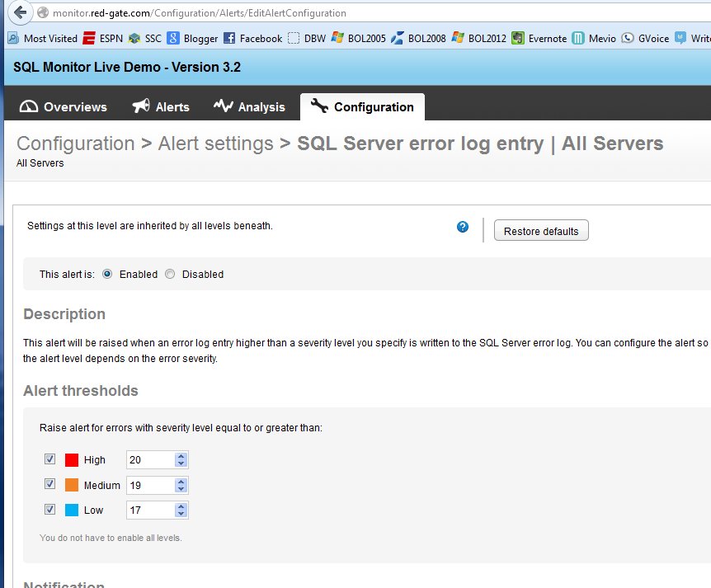The image size is (711, 588).
Task: Open the ESPN bookmark
Action: [103, 39]
